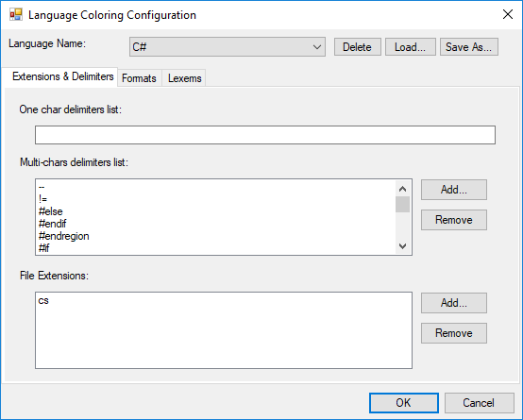Add a file extension with Add...
This screenshot has height=420, width=523.
454,303
